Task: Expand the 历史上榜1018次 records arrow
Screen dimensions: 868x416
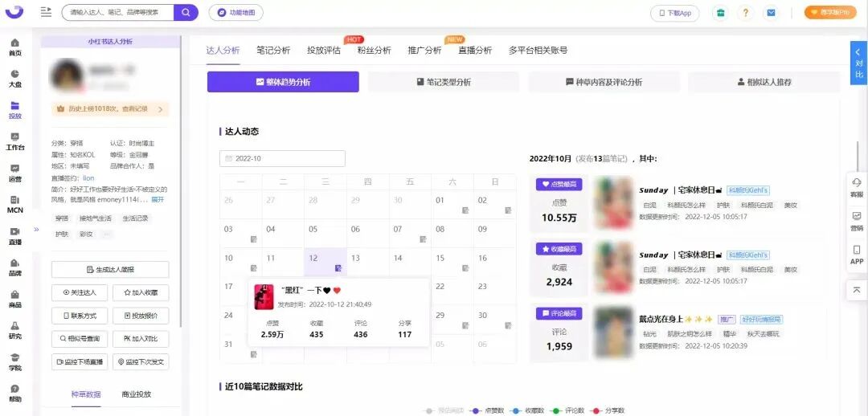Action: pyautogui.click(x=160, y=109)
